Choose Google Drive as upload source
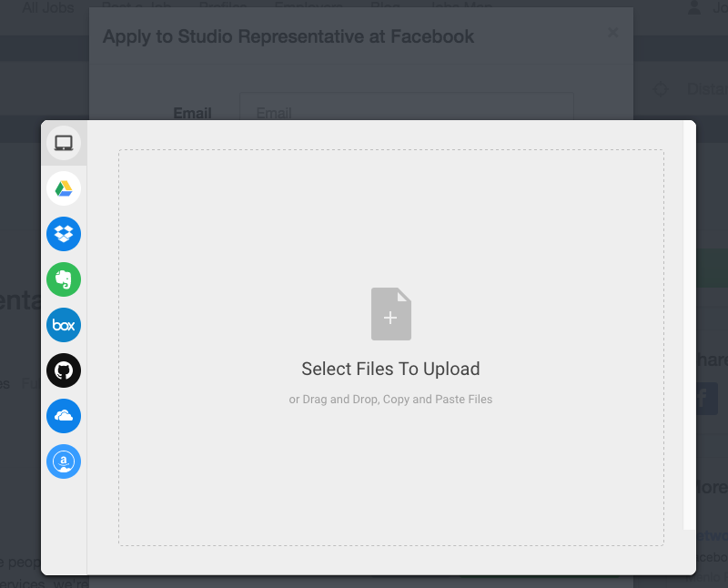This screenshot has height=588, width=728. click(x=64, y=188)
